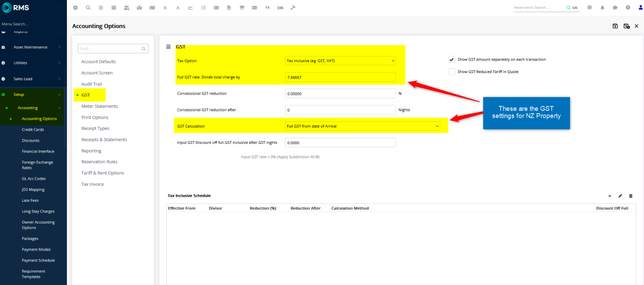Click the money-with-pencil icon in toolbar
This screenshot has height=285, width=644.
tap(254, 8)
